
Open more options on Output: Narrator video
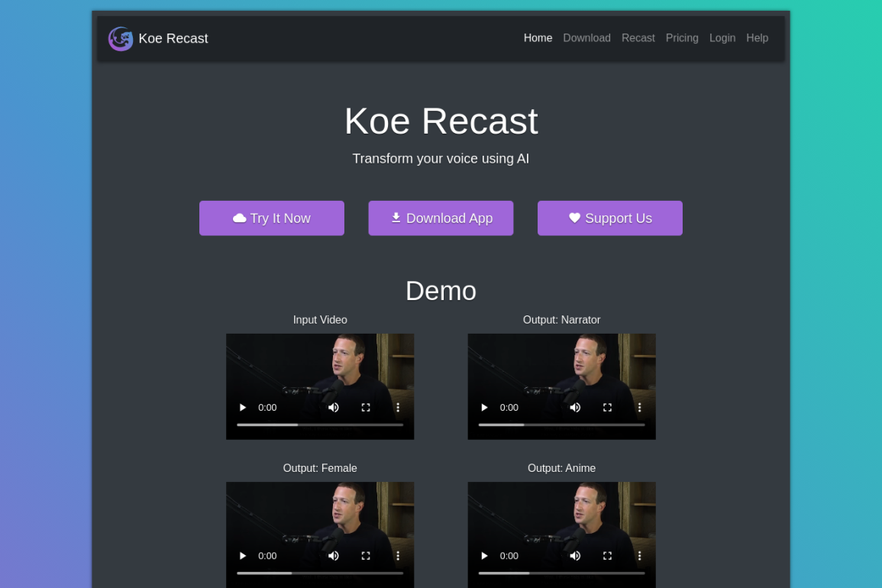pyautogui.click(x=640, y=407)
